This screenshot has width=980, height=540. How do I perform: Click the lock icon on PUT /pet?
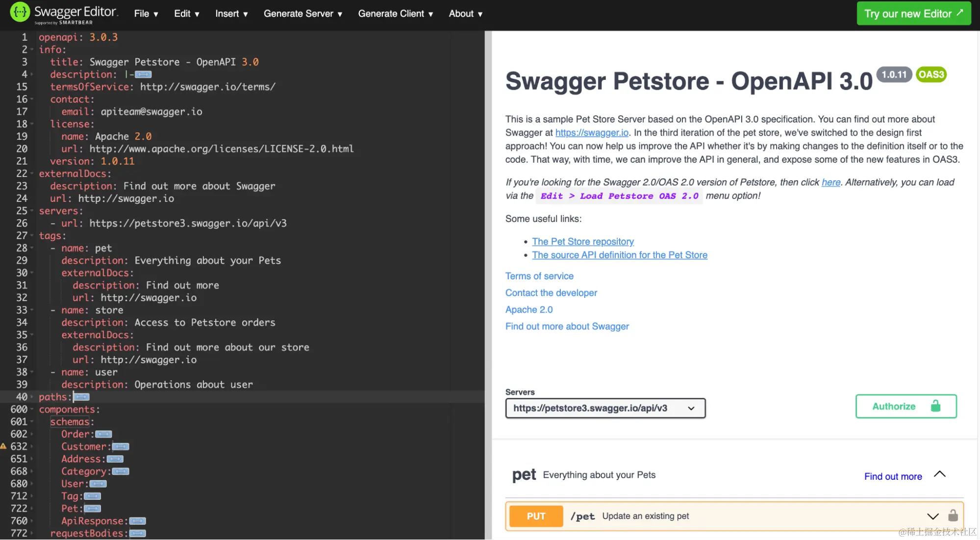953,515
